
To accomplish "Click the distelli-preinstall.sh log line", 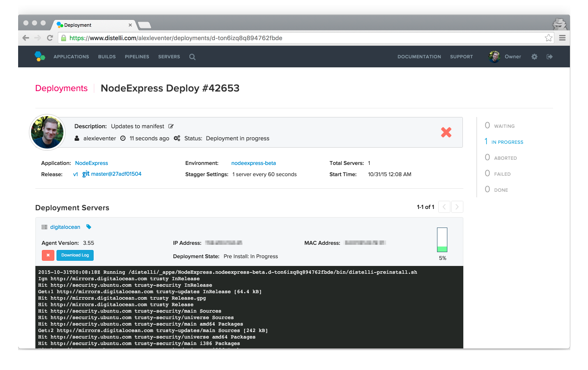I will pos(228,272).
